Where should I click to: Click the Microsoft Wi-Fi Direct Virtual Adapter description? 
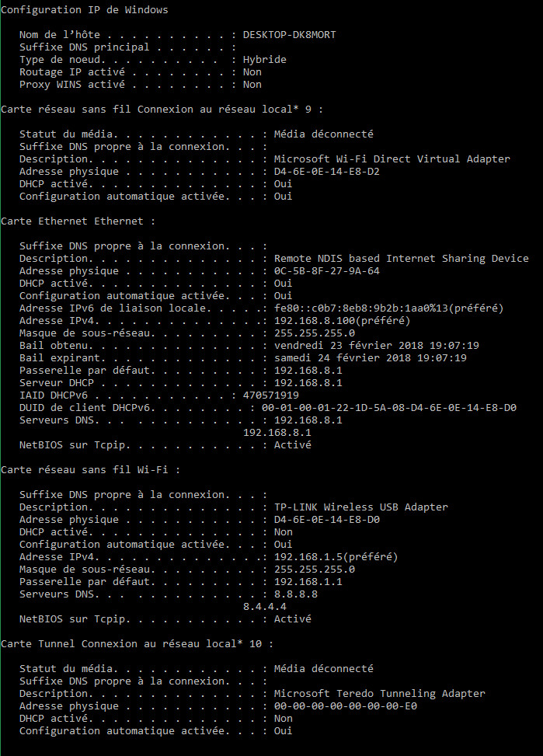point(392,159)
